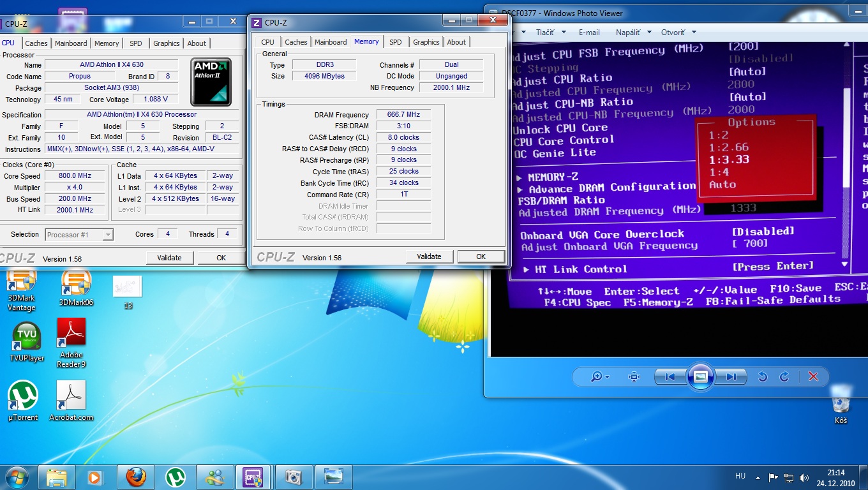This screenshot has width=868, height=490.
Task: Show hidden tray icons arrow
Action: click(x=757, y=477)
